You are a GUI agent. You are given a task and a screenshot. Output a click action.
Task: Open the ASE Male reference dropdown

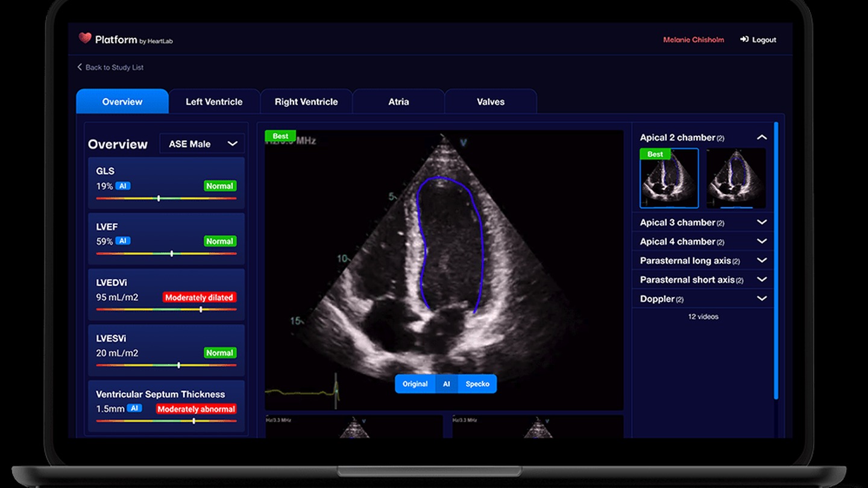tap(202, 143)
